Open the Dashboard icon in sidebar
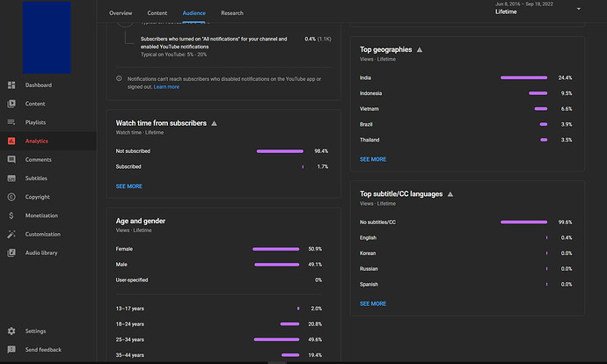Image resolution: width=607 pixels, height=364 pixels. (11, 85)
